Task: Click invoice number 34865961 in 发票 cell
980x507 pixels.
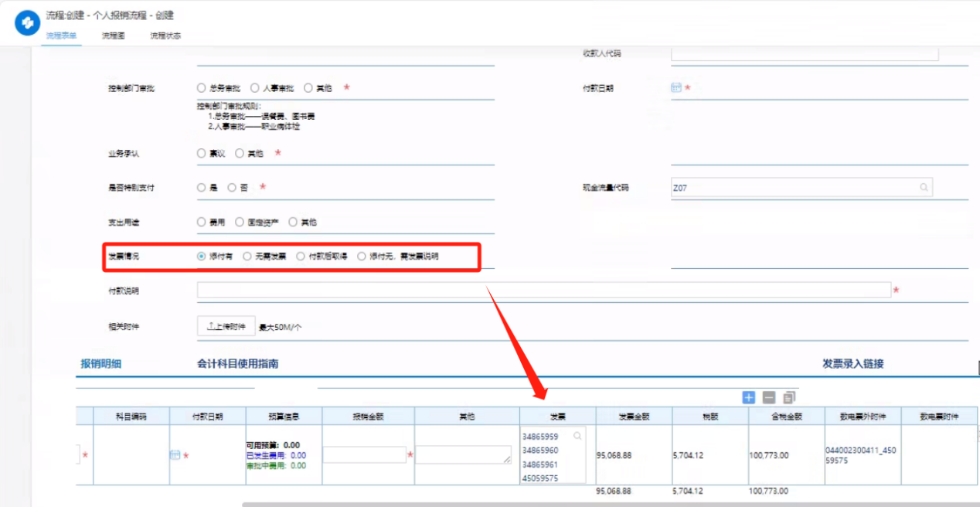Action: (x=540, y=464)
